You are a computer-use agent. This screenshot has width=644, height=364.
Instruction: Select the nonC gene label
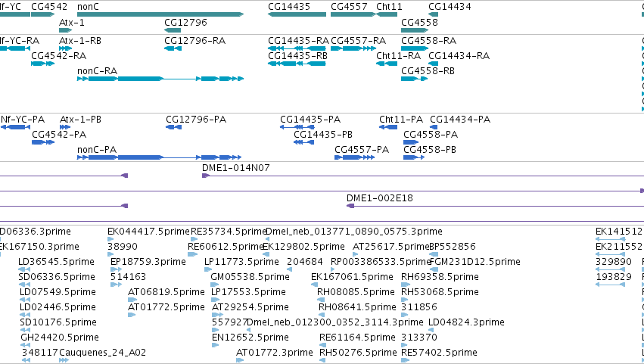[88, 7]
